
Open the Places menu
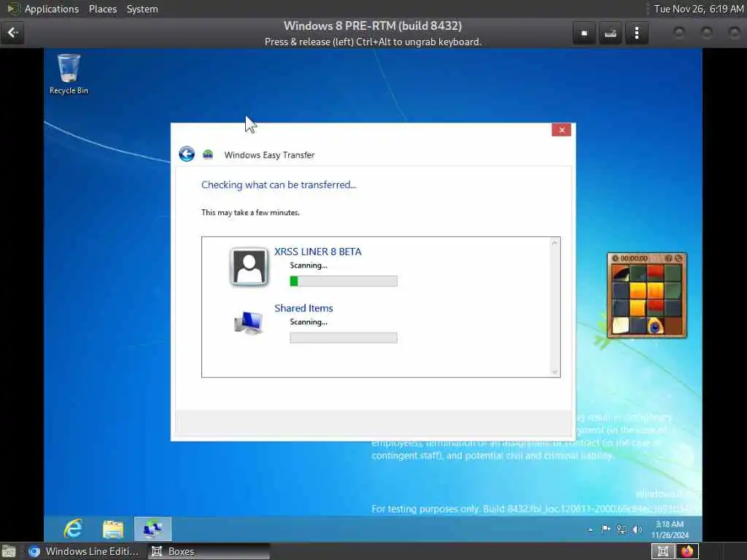tap(102, 9)
